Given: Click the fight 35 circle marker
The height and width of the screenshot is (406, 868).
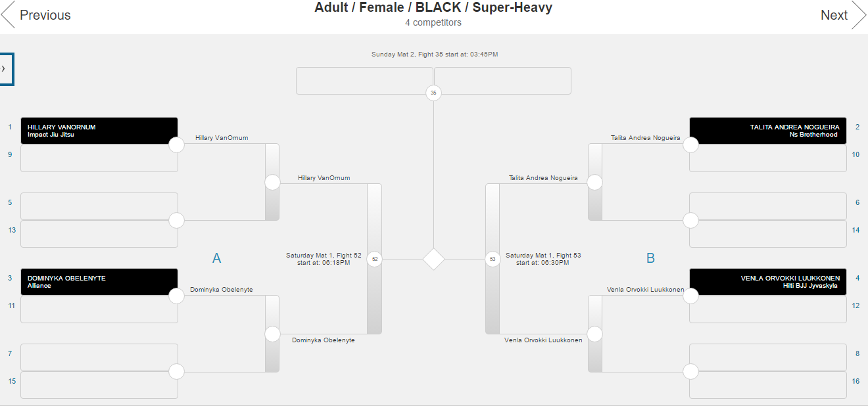Looking at the screenshot, I should pyautogui.click(x=433, y=93).
